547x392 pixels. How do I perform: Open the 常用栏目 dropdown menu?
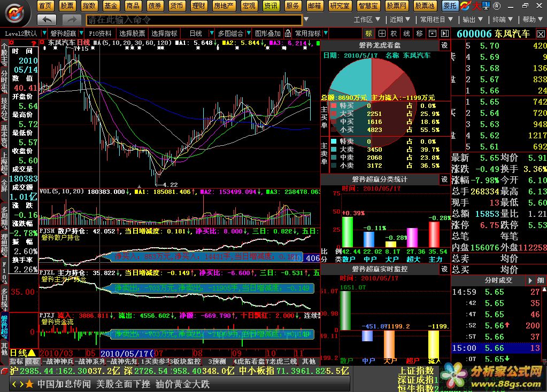(x=436, y=20)
